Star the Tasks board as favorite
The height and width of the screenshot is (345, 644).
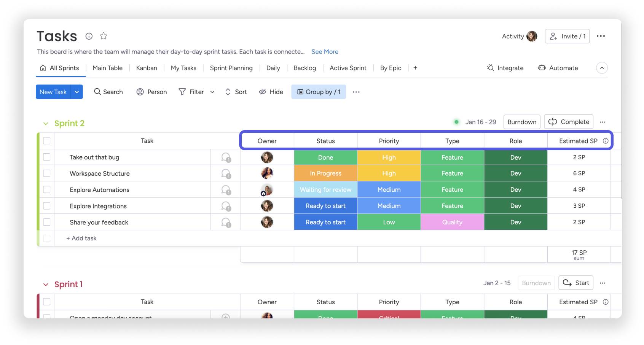(x=103, y=36)
